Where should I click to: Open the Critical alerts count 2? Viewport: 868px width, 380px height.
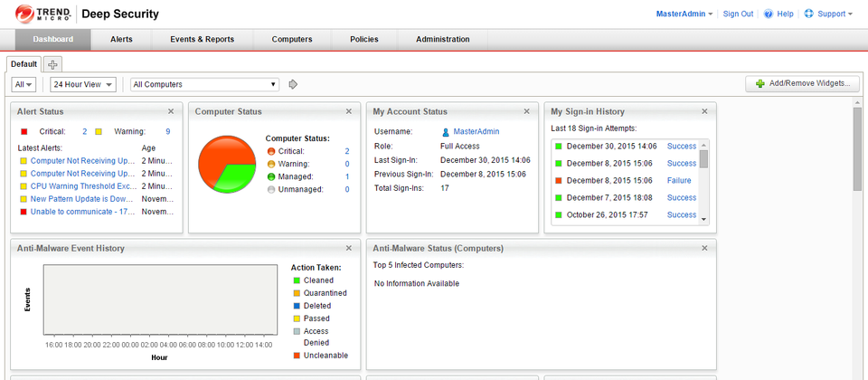pos(85,132)
